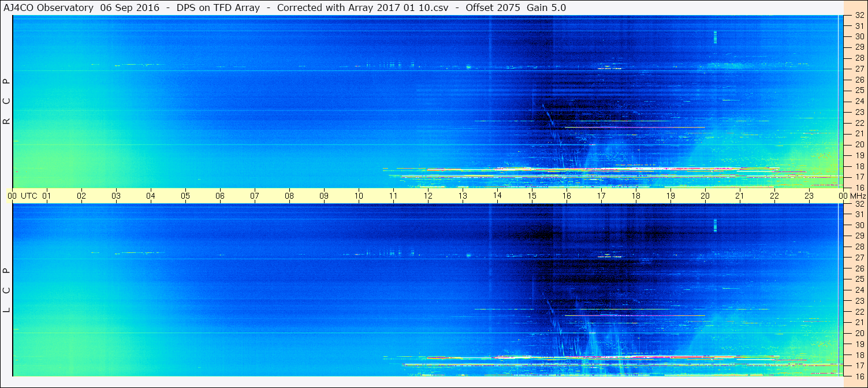Select hour "12" on the UTC axis
Viewport: 868px width, 388px height.
point(428,196)
